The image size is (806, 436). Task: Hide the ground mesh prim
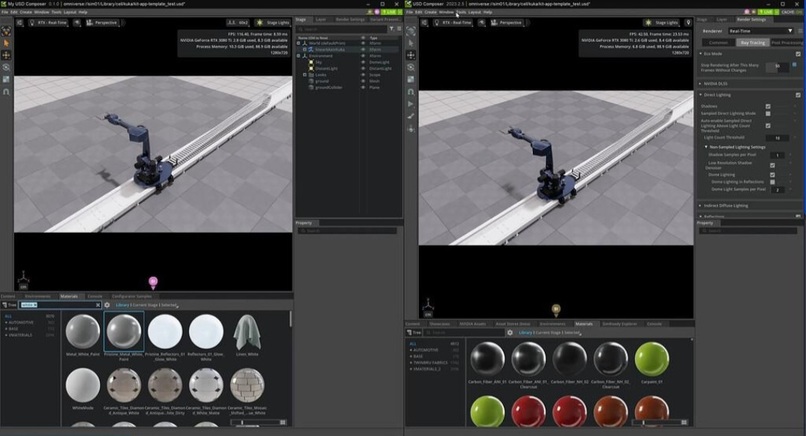(363, 81)
